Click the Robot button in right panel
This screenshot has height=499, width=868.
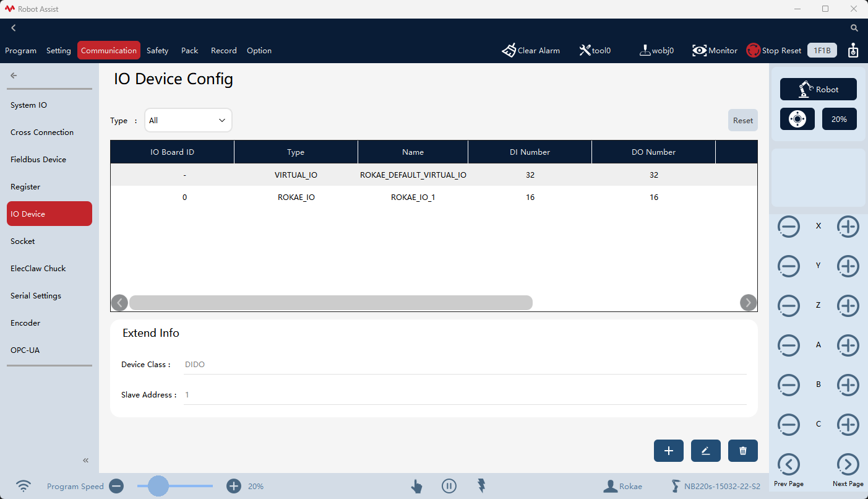818,89
